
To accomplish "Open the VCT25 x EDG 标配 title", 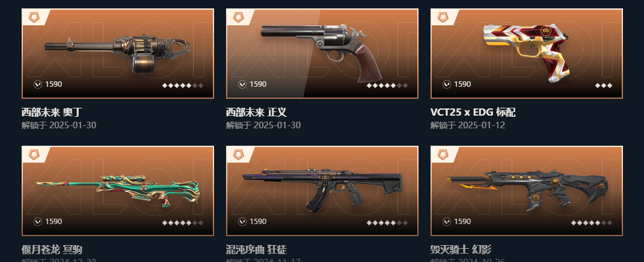I will coord(473,112).
